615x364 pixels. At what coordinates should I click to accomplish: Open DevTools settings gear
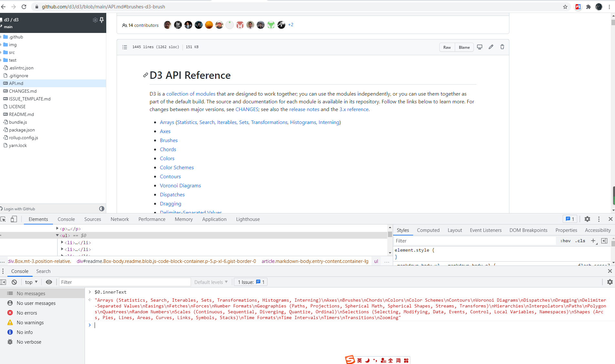point(587,219)
